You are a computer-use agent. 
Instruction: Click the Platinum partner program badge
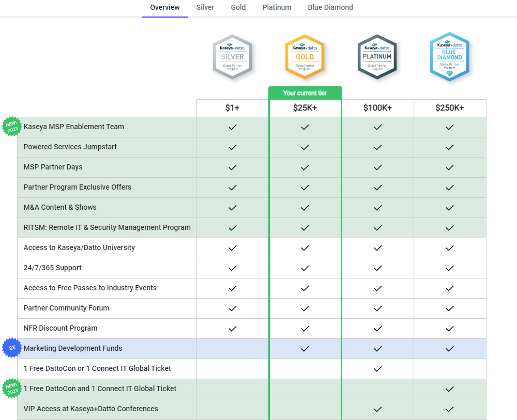click(x=377, y=57)
